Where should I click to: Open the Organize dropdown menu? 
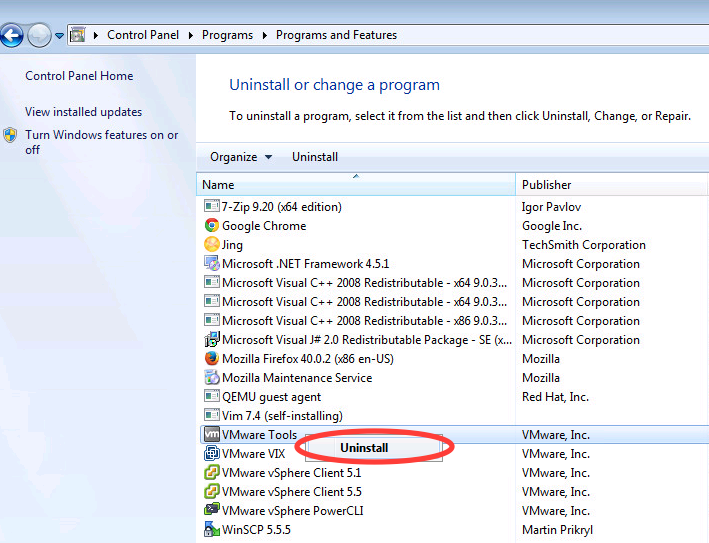[240, 157]
